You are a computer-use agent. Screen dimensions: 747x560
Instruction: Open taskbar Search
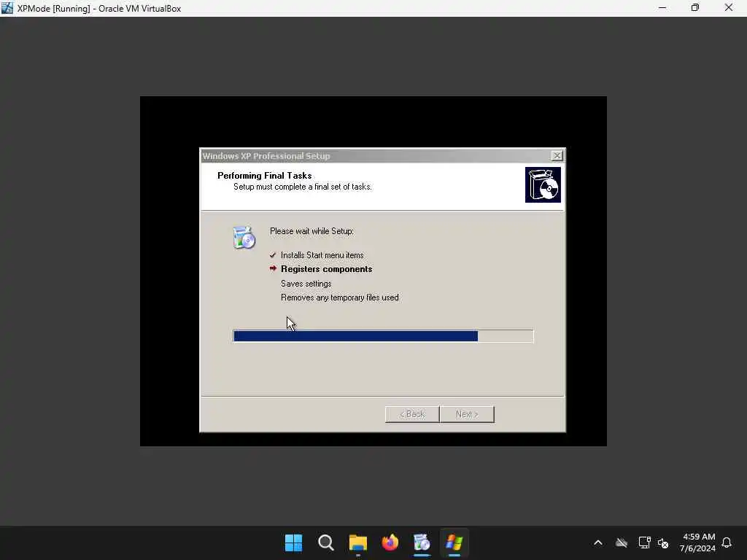coord(326,542)
